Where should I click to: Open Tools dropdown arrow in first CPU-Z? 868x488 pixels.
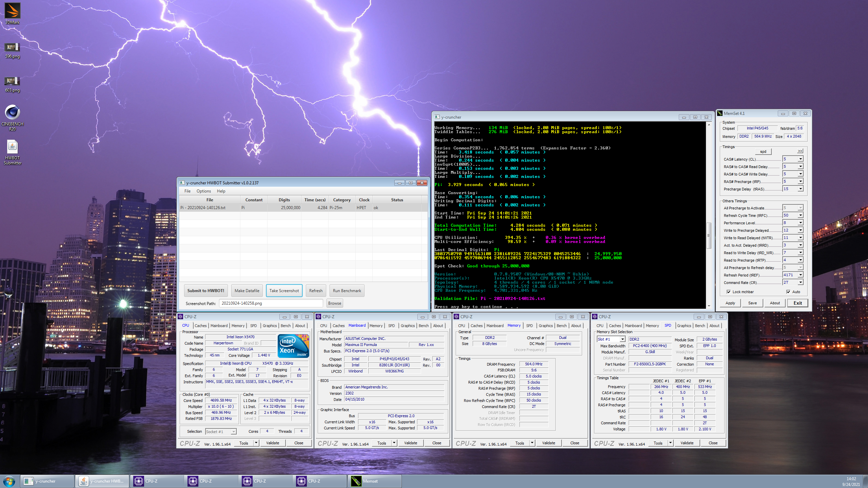[x=256, y=443]
